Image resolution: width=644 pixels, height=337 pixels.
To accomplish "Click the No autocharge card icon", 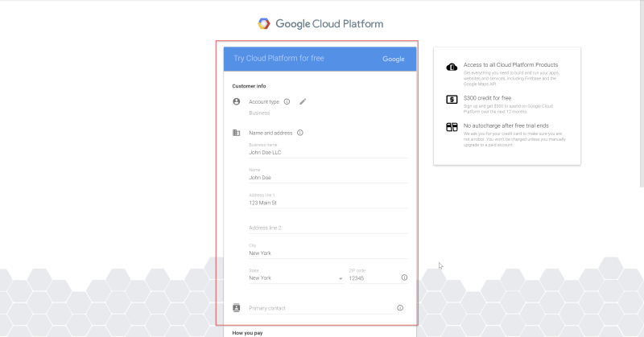I will 452,127.
